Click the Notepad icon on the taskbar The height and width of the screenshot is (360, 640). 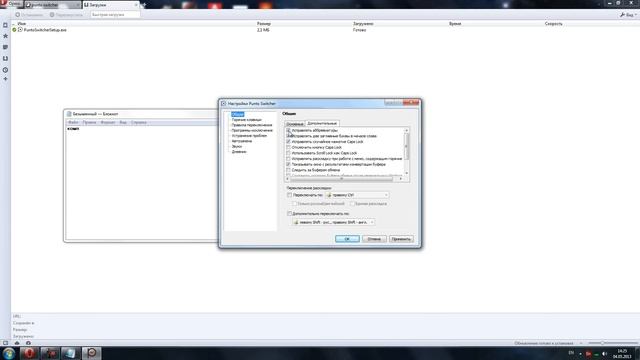click(x=71, y=353)
